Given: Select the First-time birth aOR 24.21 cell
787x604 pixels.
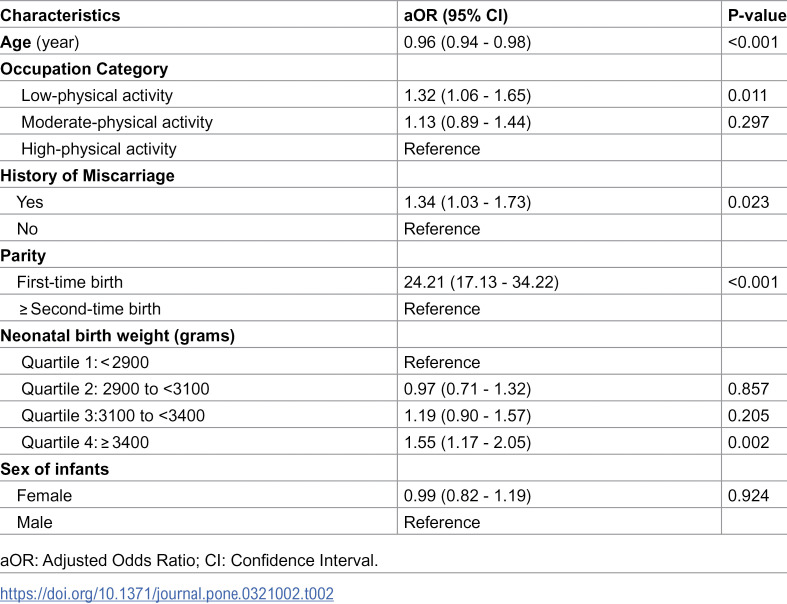Looking at the screenshot, I should pos(481,282).
